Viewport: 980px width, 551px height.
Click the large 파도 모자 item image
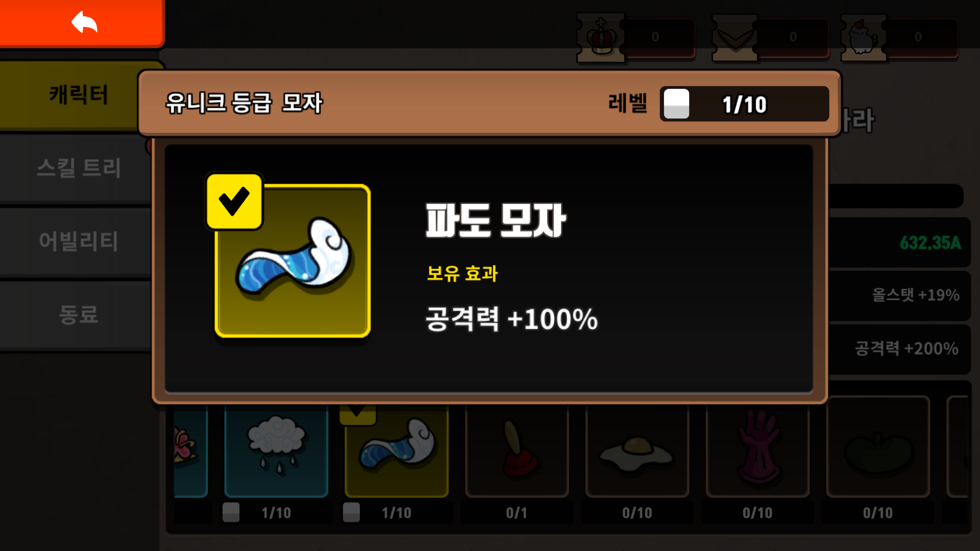292,261
